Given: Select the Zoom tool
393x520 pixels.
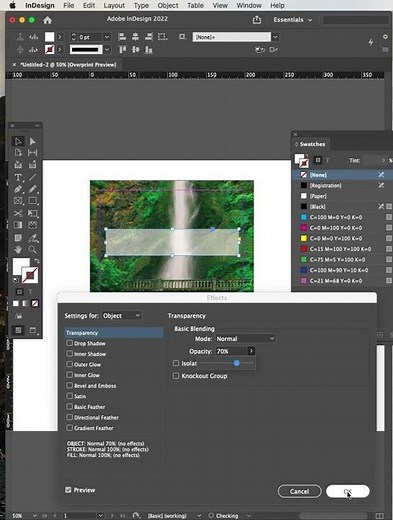Looking at the screenshot, I should (32, 249).
